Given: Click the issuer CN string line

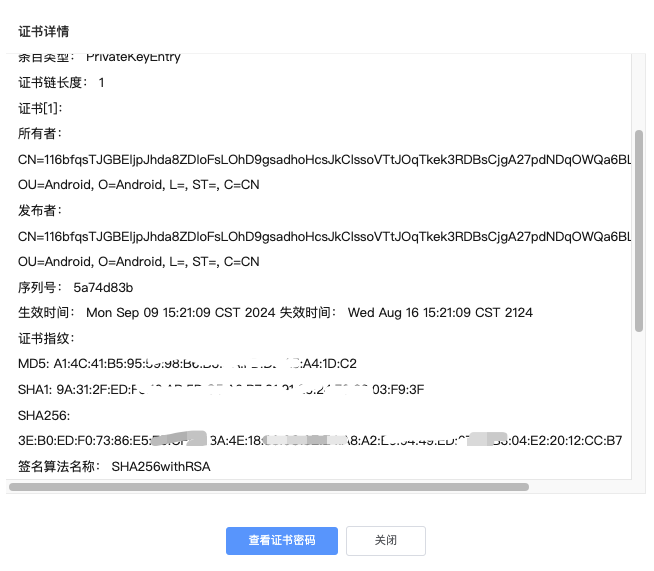Looking at the screenshot, I should [x=324, y=236].
